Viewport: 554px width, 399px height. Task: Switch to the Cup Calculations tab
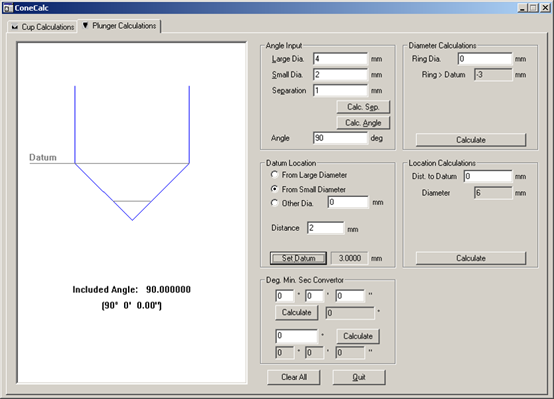coord(42,27)
